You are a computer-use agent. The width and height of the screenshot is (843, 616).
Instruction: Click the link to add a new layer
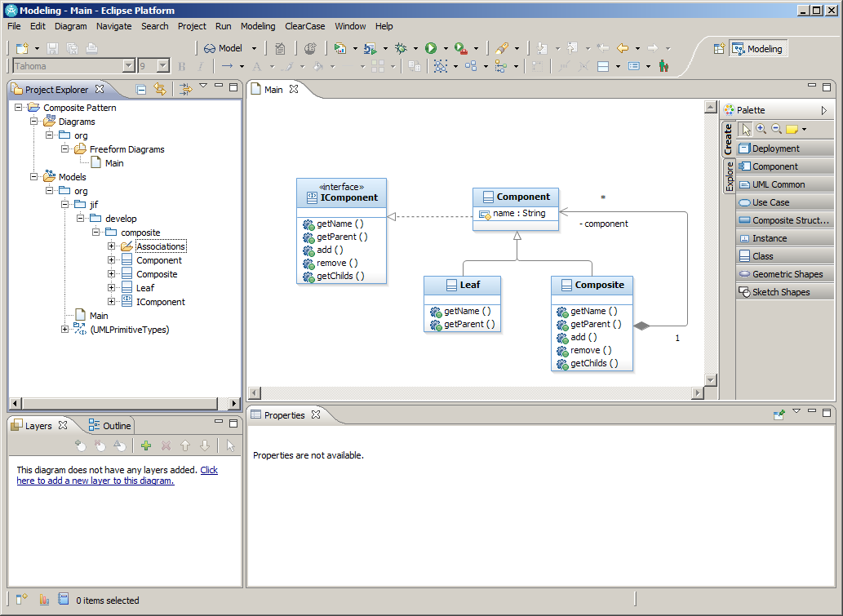[118, 475]
